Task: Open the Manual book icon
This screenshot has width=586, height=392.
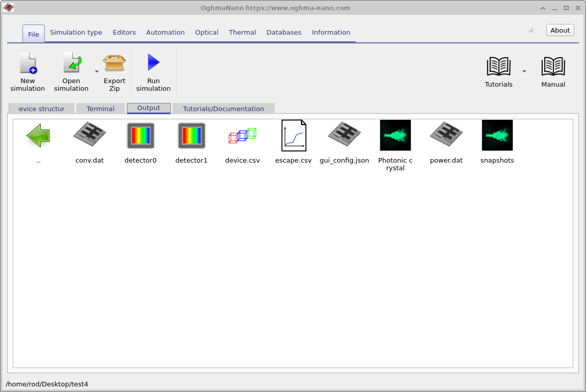Action: coord(553,66)
